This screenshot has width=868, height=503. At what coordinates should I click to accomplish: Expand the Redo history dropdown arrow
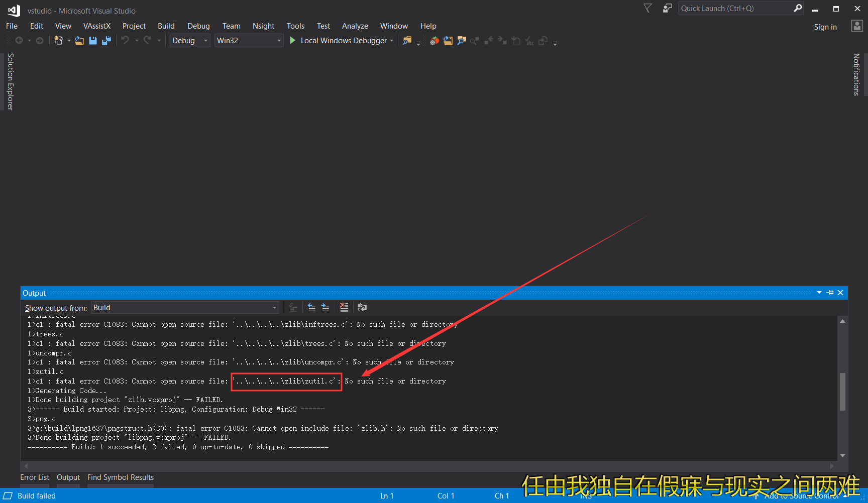tap(159, 41)
